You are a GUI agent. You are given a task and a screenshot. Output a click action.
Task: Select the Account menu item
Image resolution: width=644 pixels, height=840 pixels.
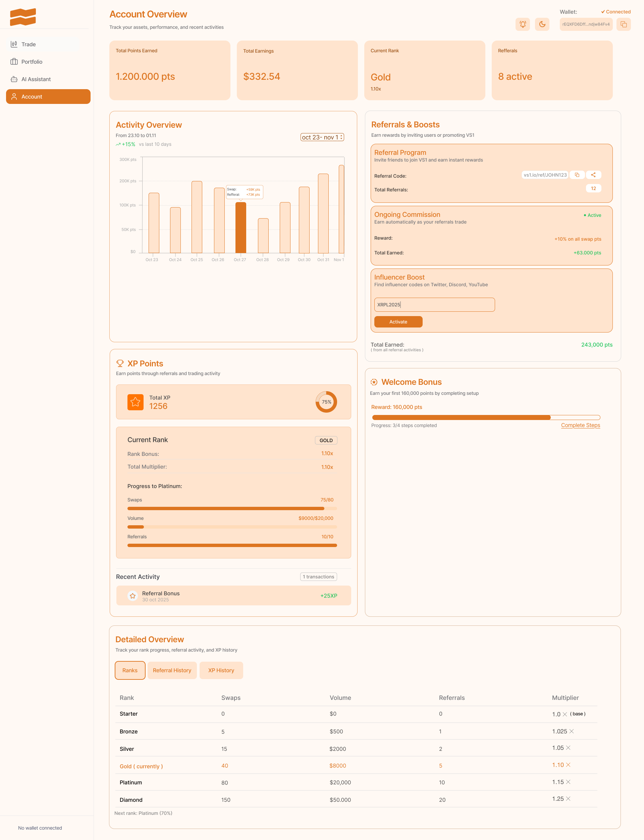tap(48, 97)
